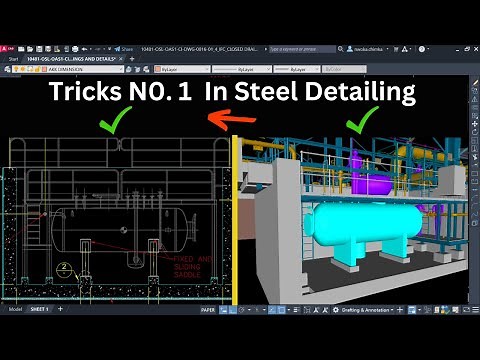The image size is (480, 360).
Task: Click the Autodesk A connect icon
Action: [x=405, y=49]
